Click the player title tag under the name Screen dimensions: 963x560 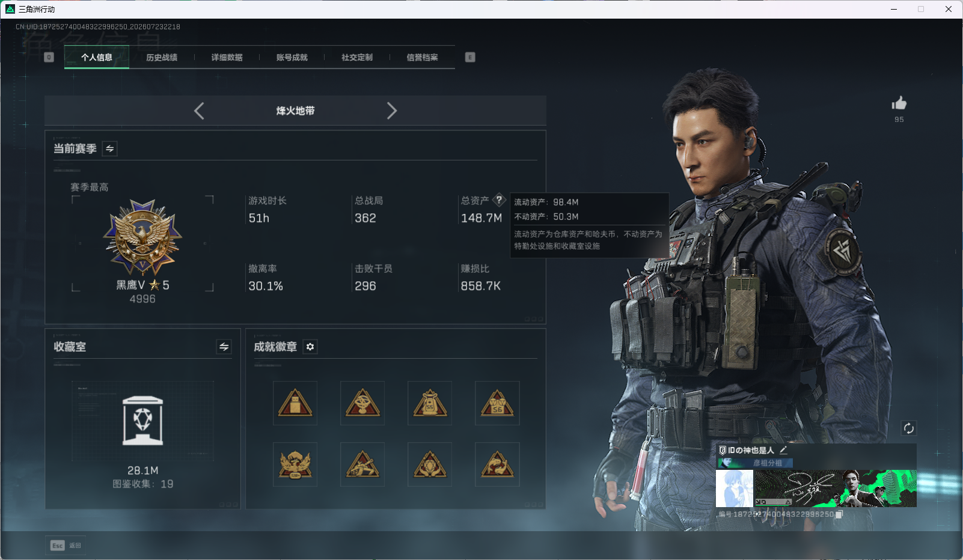click(x=755, y=463)
